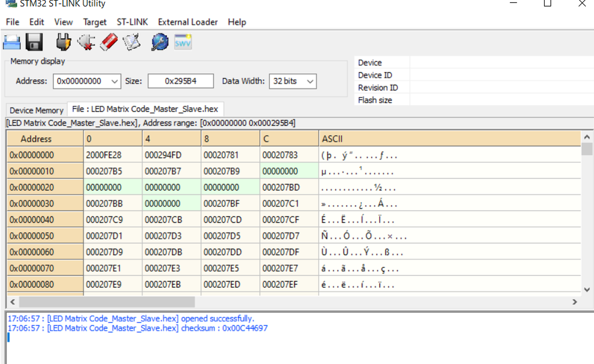This screenshot has height=364, width=594.
Task: Switch to the Device Memory tab
Action: (x=36, y=110)
